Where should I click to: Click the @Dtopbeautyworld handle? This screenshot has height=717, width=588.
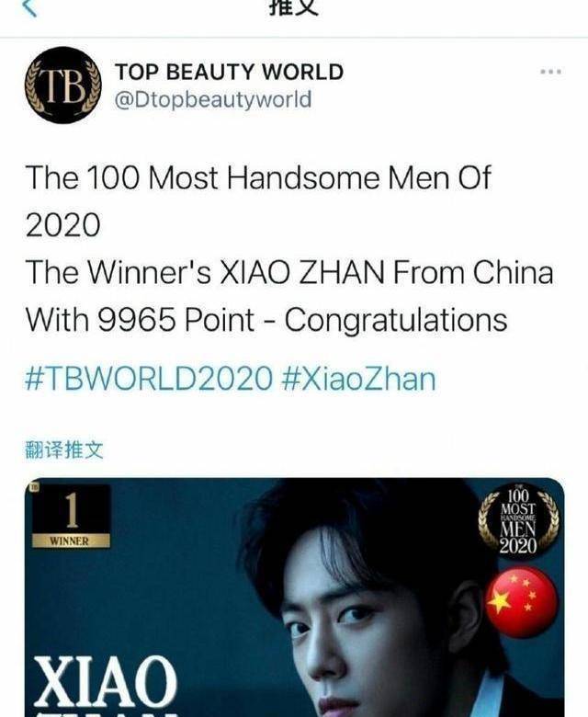(x=213, y=99)
